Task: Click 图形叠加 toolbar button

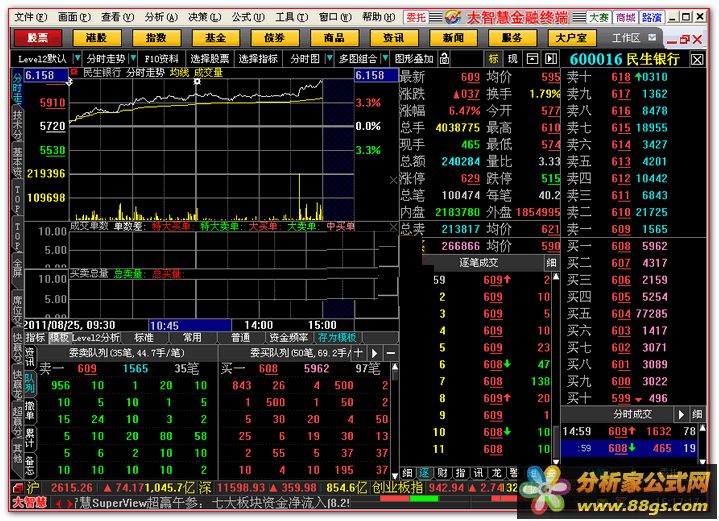Action: pos(414,59)
